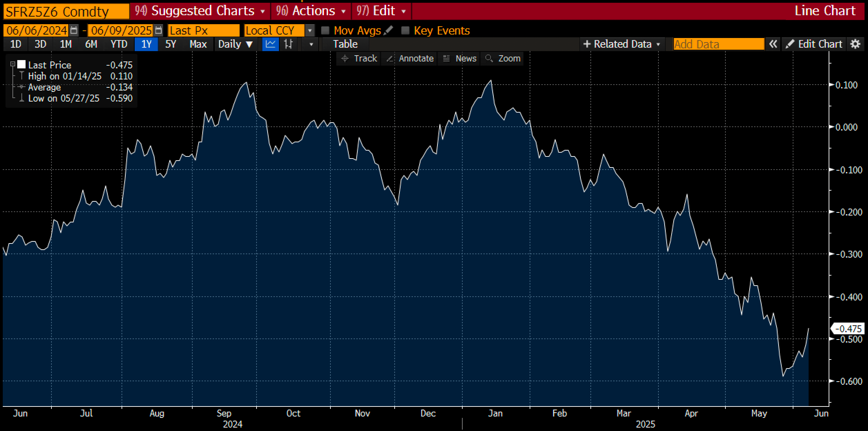Switch to candlestick bar chart icon
Viewport: 868px width, 431px height.
288,44
